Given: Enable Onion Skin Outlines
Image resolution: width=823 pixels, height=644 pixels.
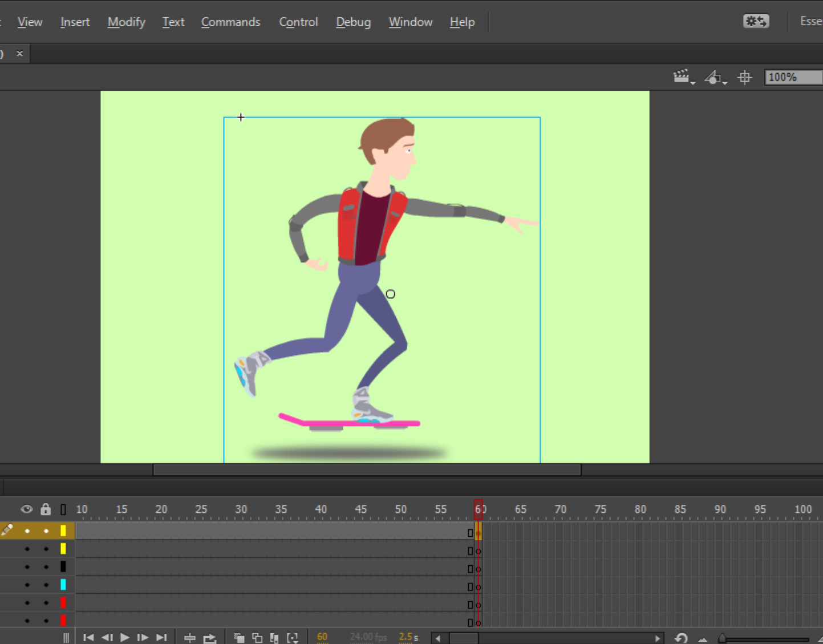Looking at the screenshot, I should 257,638.
